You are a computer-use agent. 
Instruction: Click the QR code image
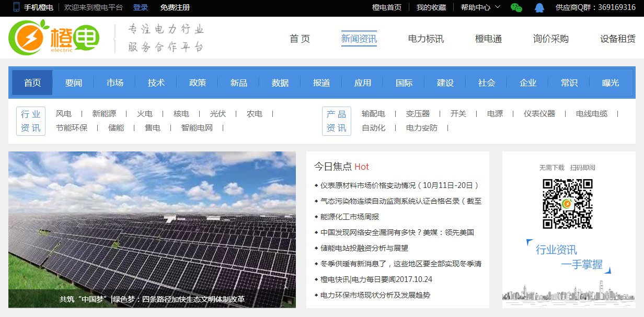[x=567, y=204]
